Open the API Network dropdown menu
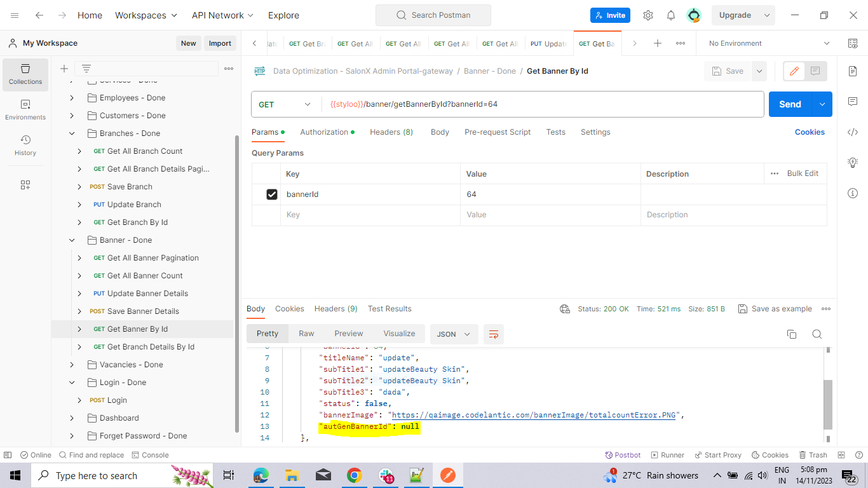868x488 pixels. (222, 15)
